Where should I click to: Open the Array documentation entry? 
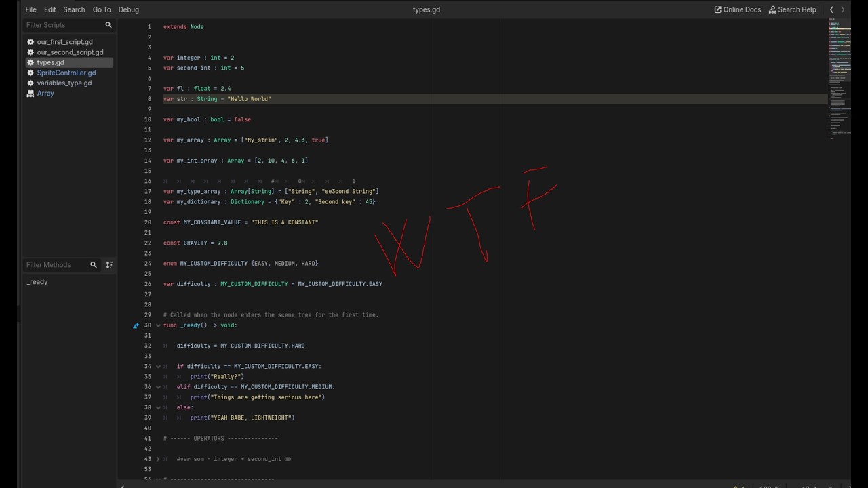pos(45,94)
